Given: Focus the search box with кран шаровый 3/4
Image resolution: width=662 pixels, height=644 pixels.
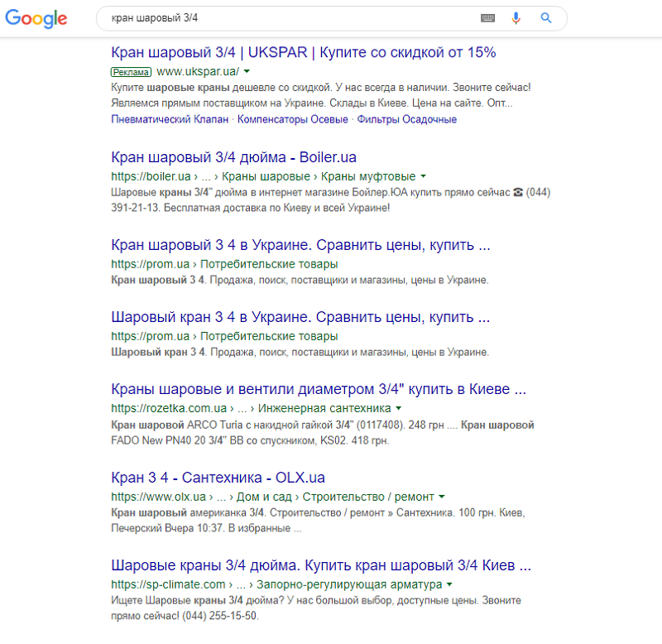Looking at the screenshot, I should (332, 18).
